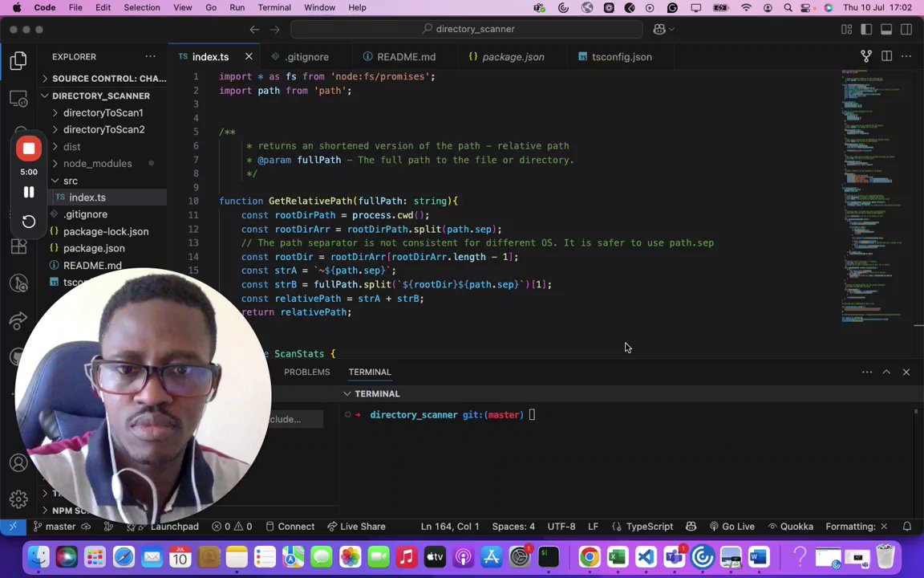Open source control changes for index.ts
924x578 pixels.
[x=866, y=56]
